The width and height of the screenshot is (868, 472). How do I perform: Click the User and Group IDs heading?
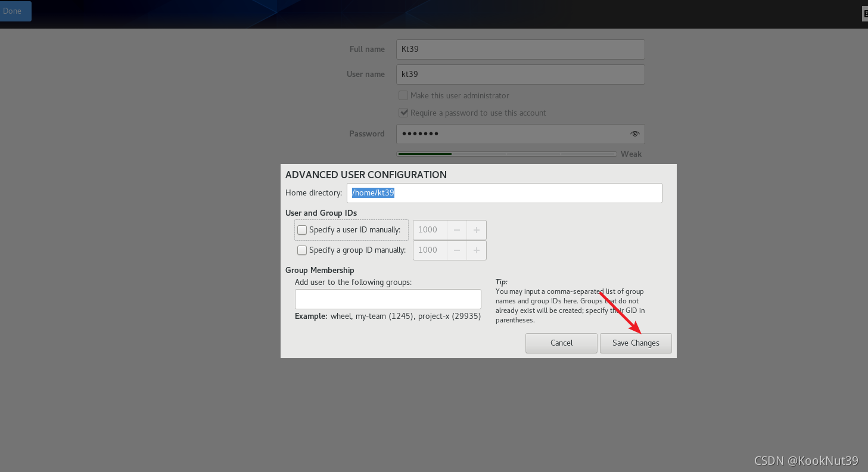coord(321,213)
